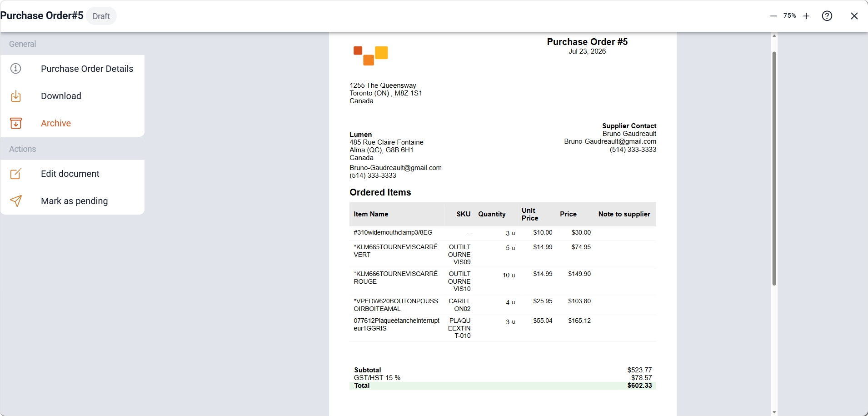Viewport: 868px width, 416px height.
Task: Click the *KLM665TOURNEVISCARRÉ VERT item name
Action: [396, 251]
